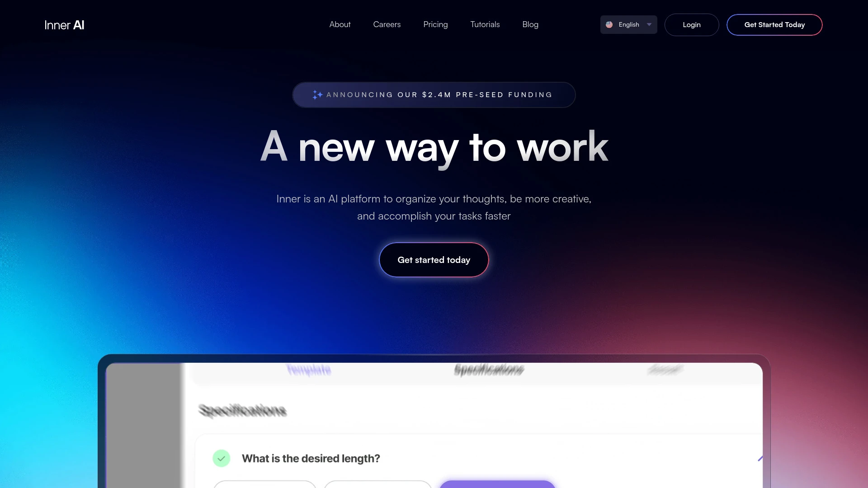Click the language selector globe icon
The height and width of the screenshot is (488, 868).
(610, 24)
